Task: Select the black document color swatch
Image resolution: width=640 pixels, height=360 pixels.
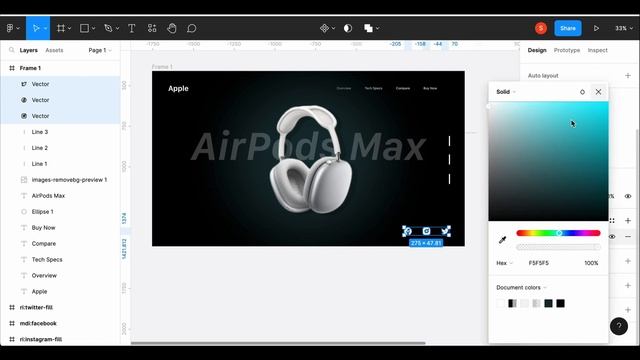Action: point(560,303)
